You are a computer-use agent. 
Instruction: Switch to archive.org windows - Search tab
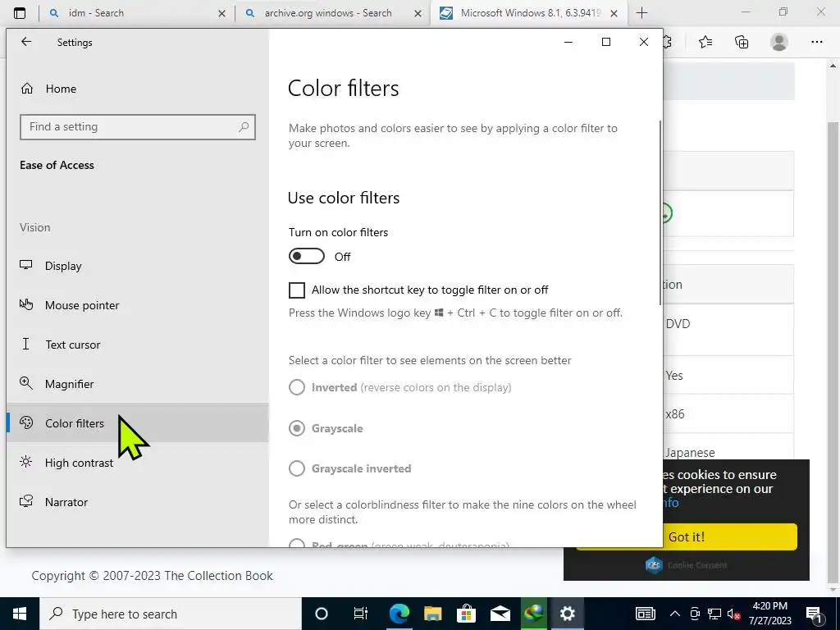331,13
